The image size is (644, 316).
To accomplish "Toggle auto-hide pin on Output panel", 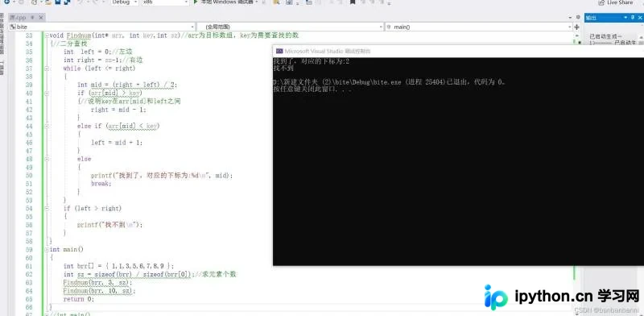I will click(632, 17).
